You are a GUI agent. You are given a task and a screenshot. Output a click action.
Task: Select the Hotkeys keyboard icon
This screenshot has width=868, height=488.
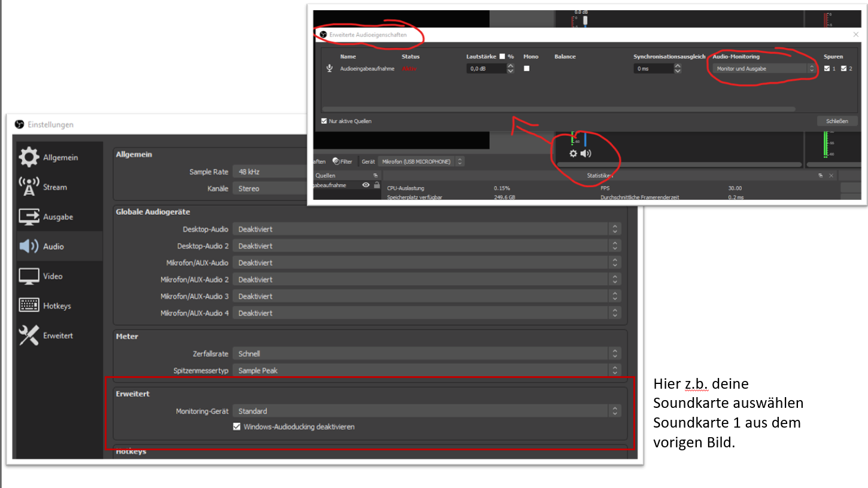coord(29,306)
